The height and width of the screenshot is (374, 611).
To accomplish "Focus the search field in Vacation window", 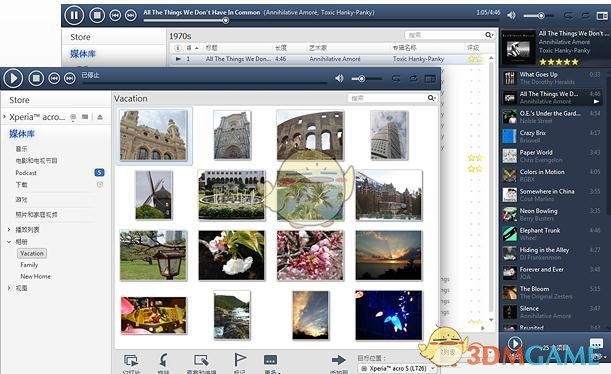I will coord(387,98).
